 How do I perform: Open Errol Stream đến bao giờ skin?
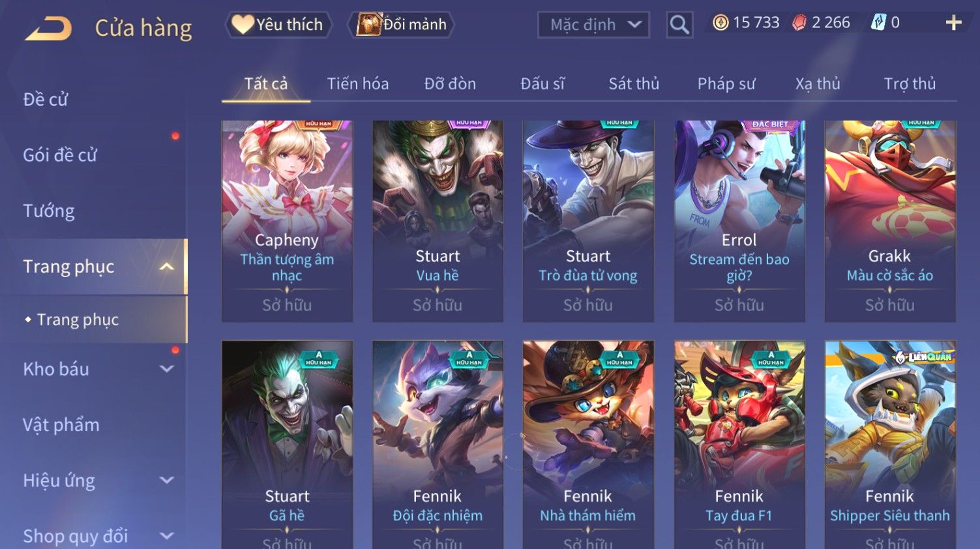tap(739, 221)
